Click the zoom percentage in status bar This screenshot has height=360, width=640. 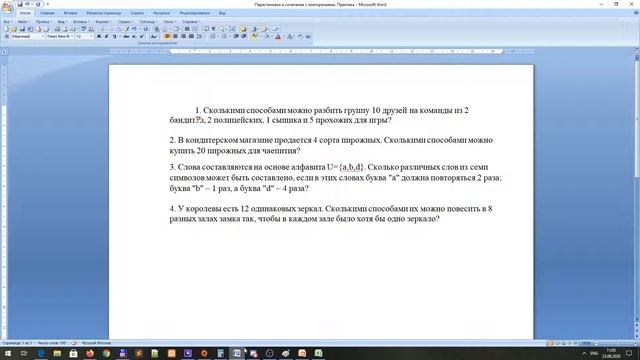click(587, 343)
